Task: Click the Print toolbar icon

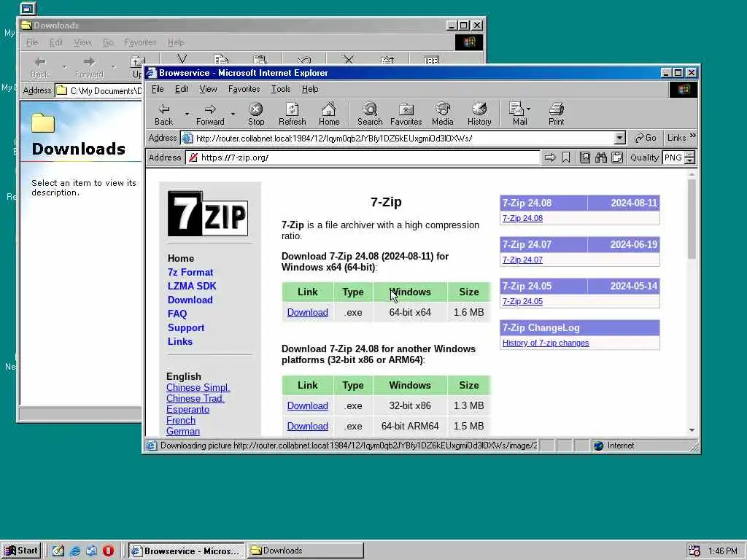Action: (x=556, y=109)
